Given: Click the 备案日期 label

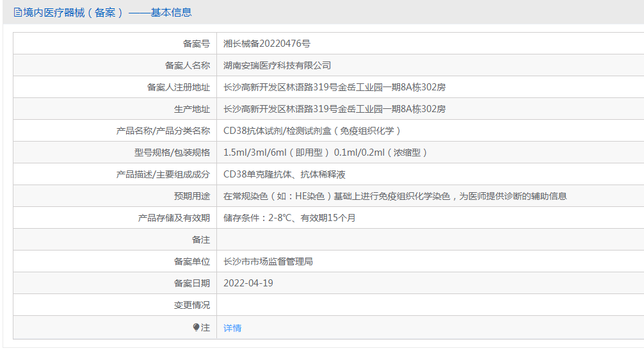Looking at the screenshot, I should [x=192, y=283].
